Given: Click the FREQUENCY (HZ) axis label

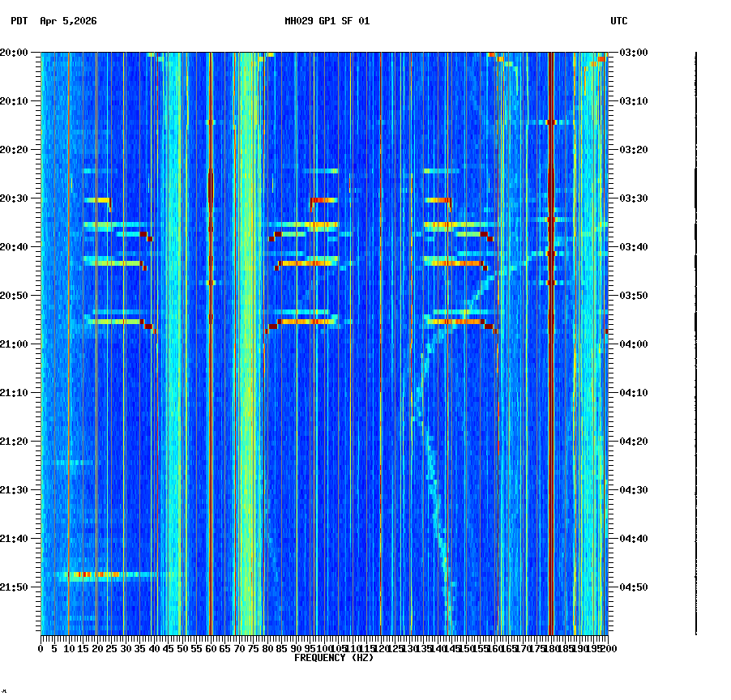Looking at the screenshot, I should [x=334, y=658].
